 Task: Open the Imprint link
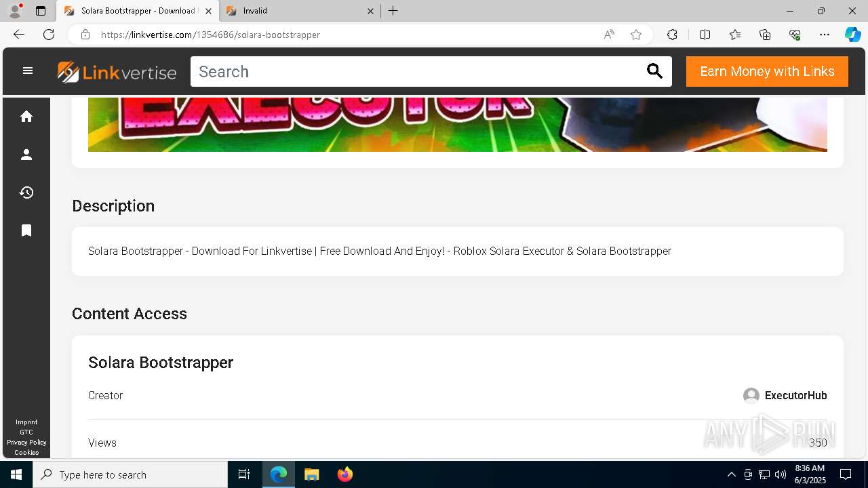26,422
